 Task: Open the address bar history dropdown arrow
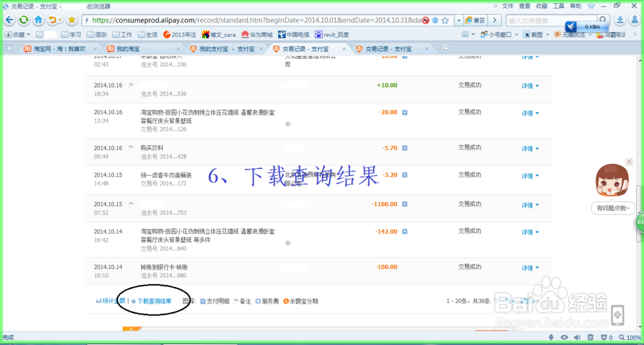pyautogui.click(x=459, y=20)
